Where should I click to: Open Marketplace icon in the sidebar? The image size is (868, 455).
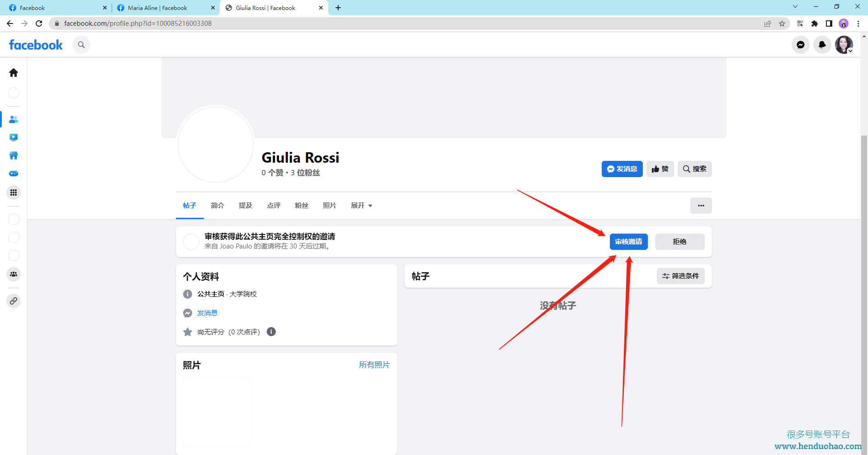14,155
